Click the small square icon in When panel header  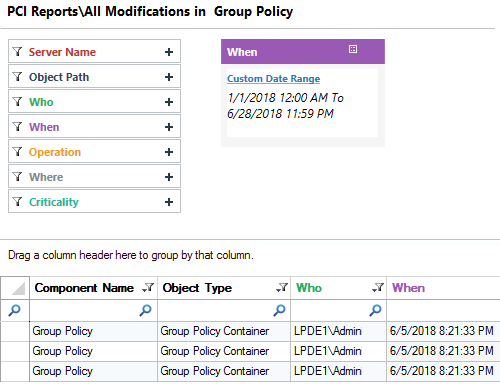point(353,49)
